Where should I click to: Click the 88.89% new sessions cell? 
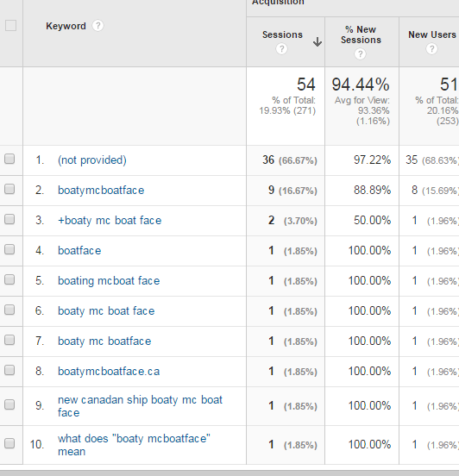click(372, 191)
